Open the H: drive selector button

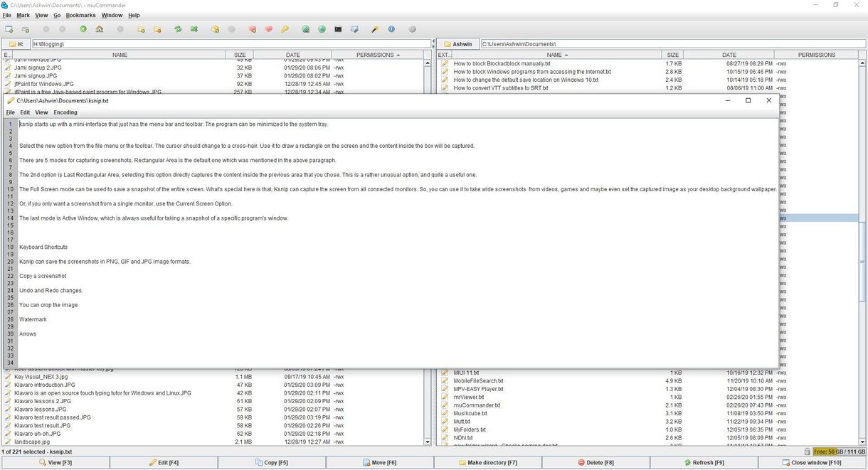click(x=16, y=44)
